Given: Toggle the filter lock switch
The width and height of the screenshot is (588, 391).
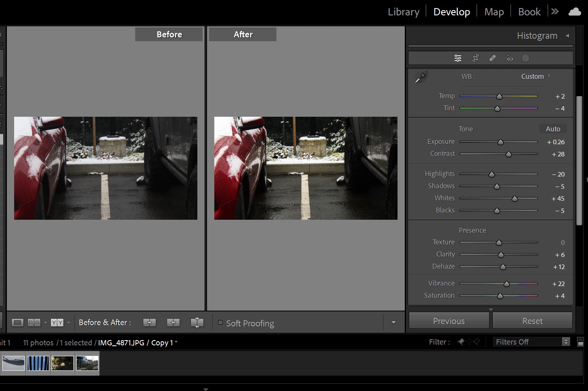Looking at the screenshot, I should click(x=580, y=342).
